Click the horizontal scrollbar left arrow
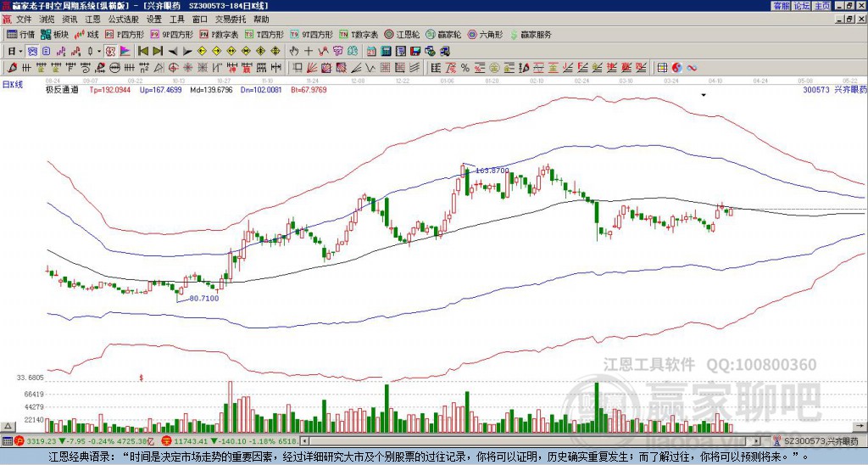Image resolution: width=868 pixels, height=465 pixels. [305, 441]
